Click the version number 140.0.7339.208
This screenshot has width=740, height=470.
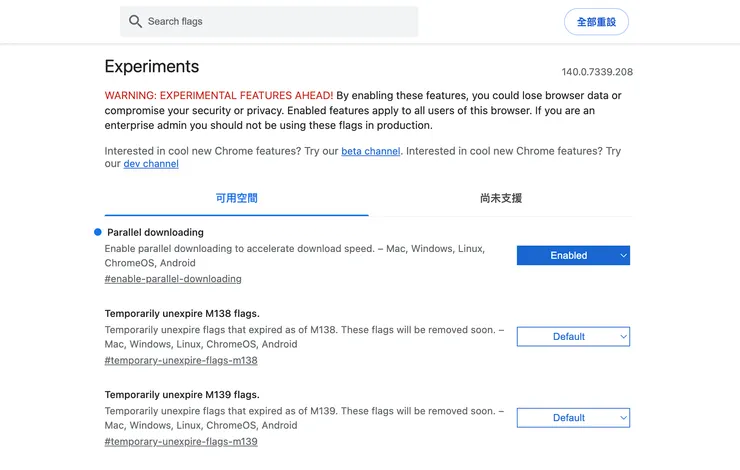(x=597, y=72)
